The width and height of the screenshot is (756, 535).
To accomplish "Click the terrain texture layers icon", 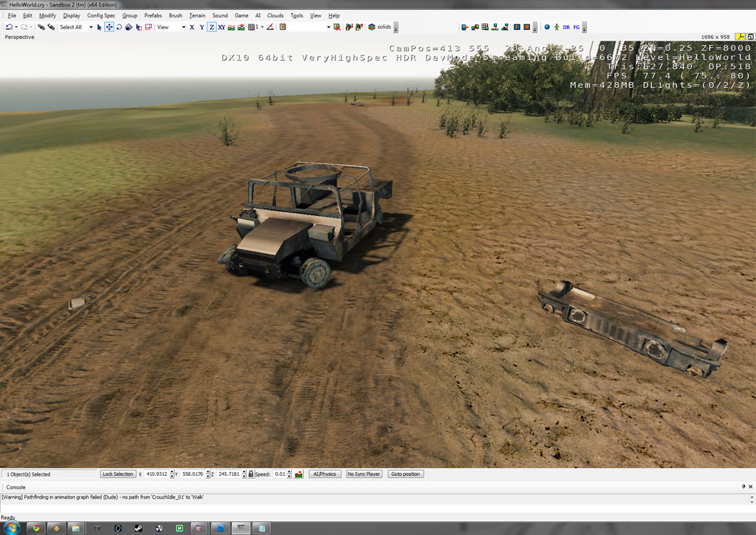I will (505, 27).
